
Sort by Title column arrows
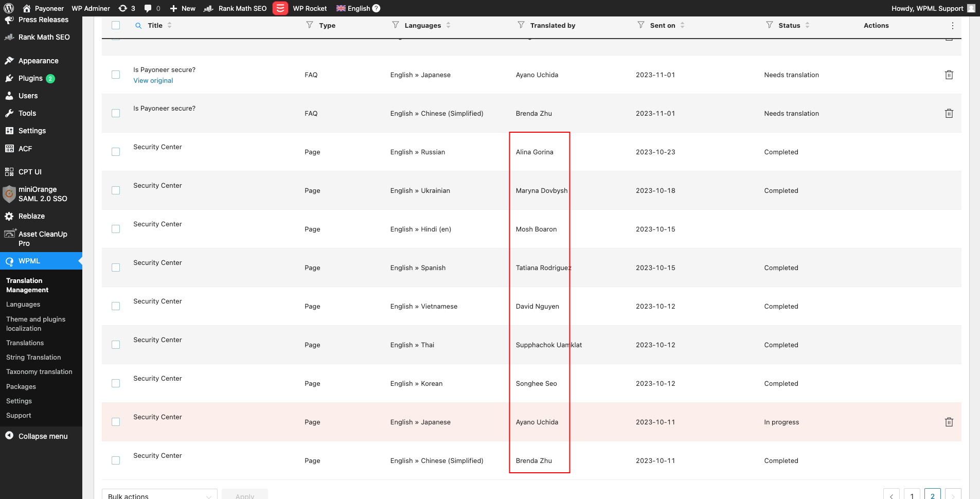pyautogui.click(x=169, y=25)
